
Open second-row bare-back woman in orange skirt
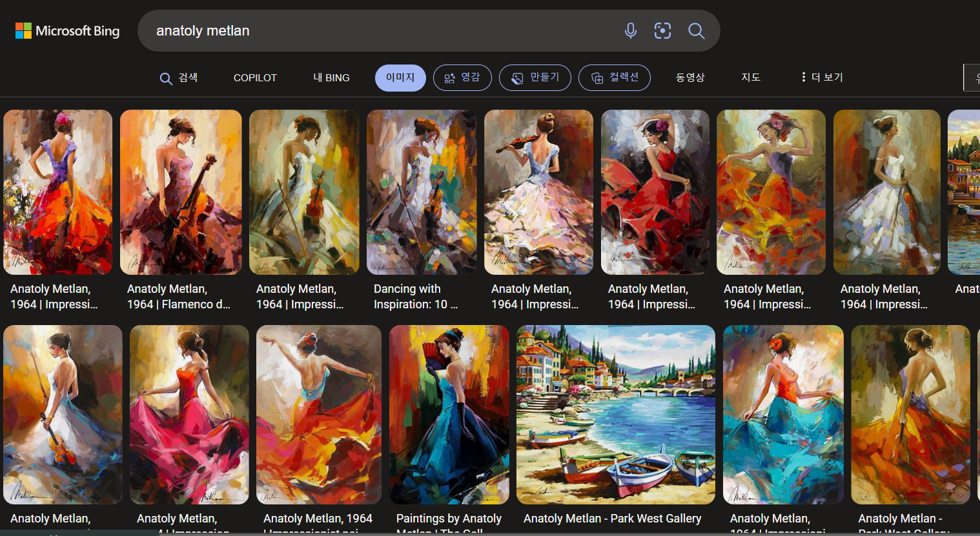coord(910,415)
